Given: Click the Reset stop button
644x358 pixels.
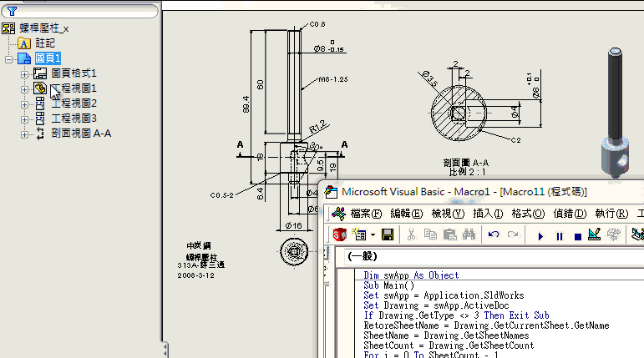Looking at the screenshot, I should click(578, 237).
